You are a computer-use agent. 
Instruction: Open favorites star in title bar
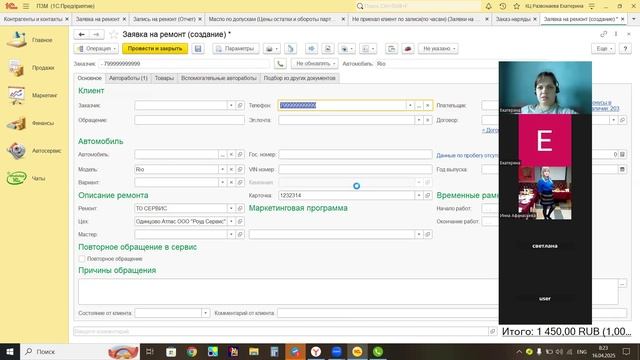point(517,6)
